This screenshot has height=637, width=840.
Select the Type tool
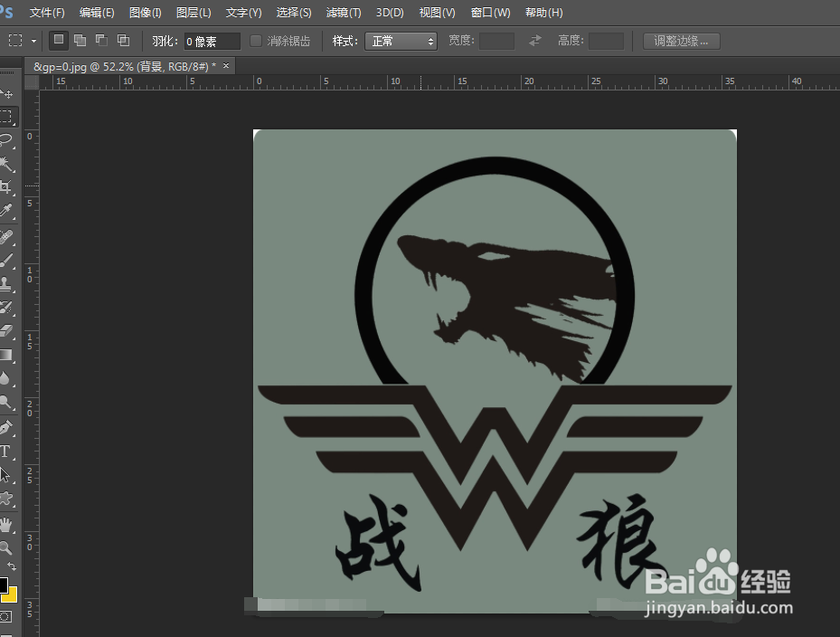click(x=7, y=452)
